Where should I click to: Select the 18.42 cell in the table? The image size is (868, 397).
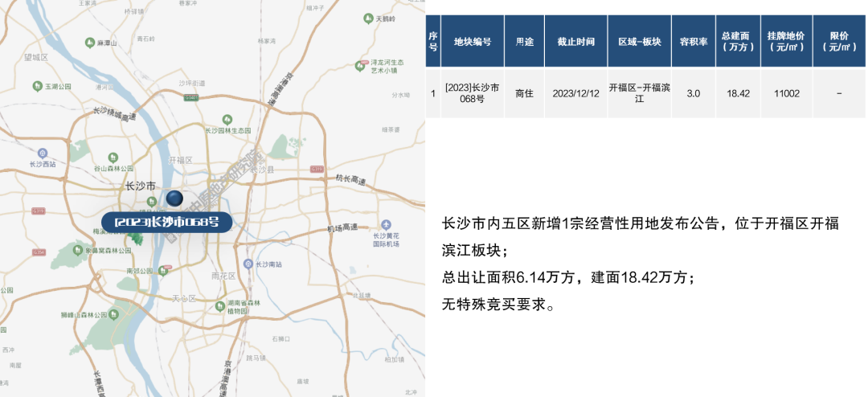pyautogui.click(x=738, y=93)
